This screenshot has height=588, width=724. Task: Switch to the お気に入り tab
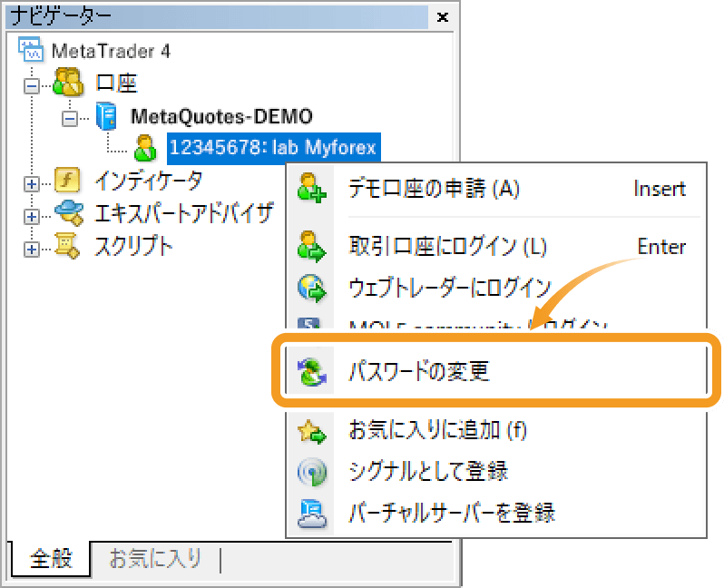[155, 558]
